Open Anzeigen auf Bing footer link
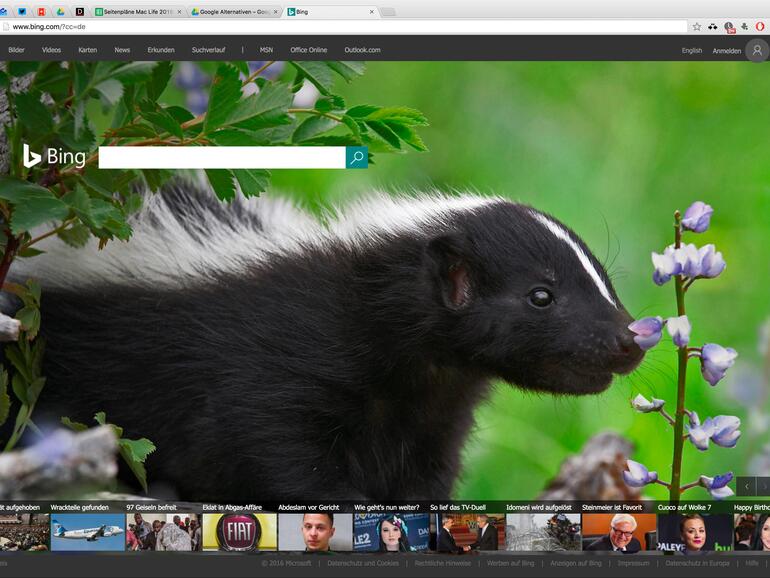This screenshot has width=770, height=578. (x=576, y=563)
